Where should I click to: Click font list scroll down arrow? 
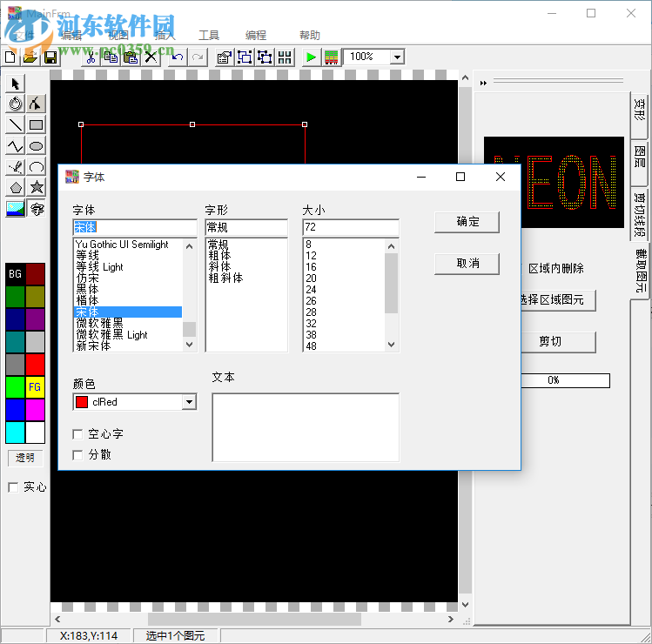[189, 345]
